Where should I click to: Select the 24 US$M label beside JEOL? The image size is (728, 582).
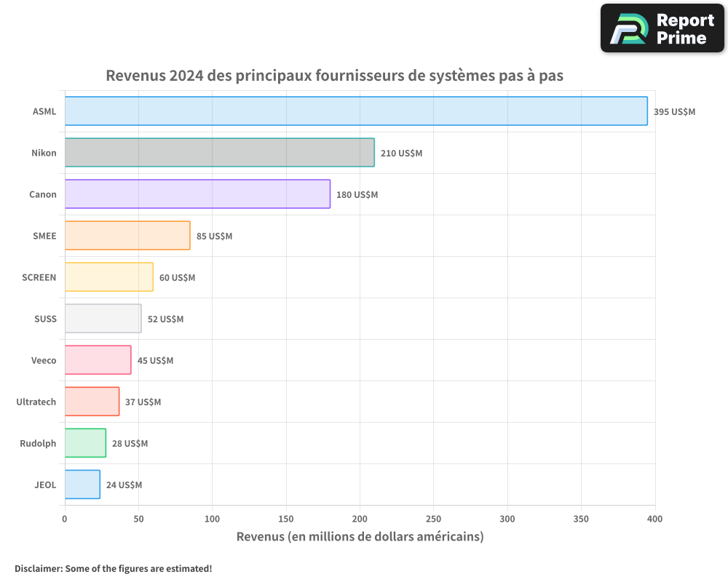click(123, 485)
